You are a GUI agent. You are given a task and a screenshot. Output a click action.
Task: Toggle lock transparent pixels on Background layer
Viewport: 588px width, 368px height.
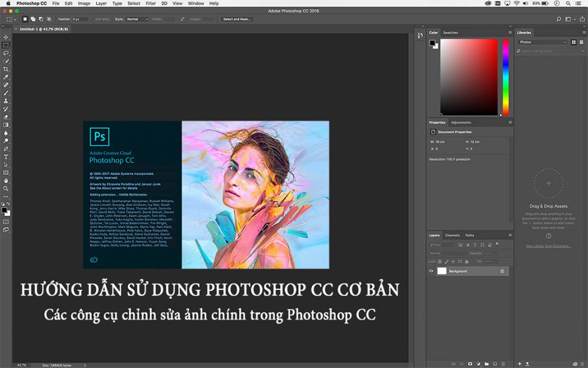coord(439,261)
